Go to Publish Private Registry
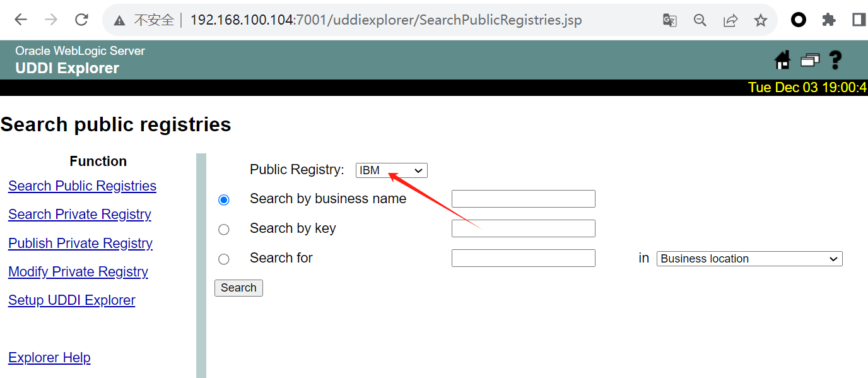 click(x=80, y=244)
